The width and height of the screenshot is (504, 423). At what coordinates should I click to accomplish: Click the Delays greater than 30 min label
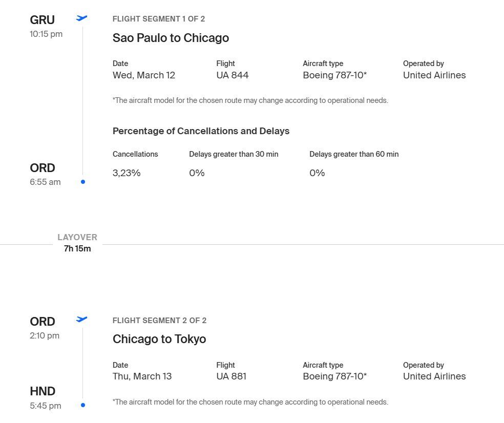(x=234, y=154)
